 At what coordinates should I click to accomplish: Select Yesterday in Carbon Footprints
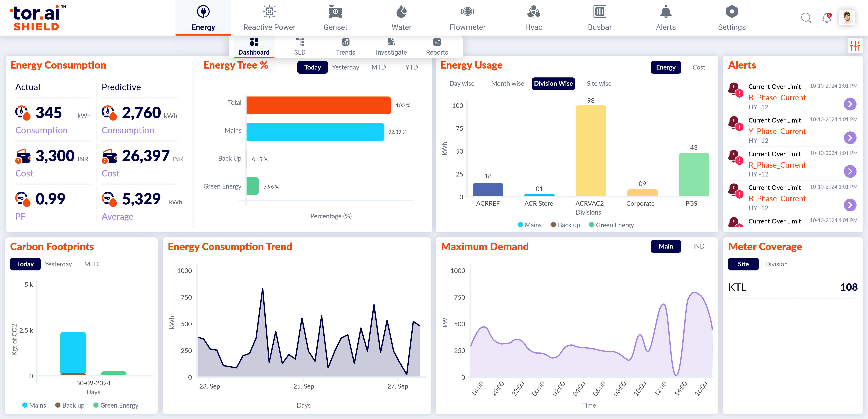[x=58, y=264]
